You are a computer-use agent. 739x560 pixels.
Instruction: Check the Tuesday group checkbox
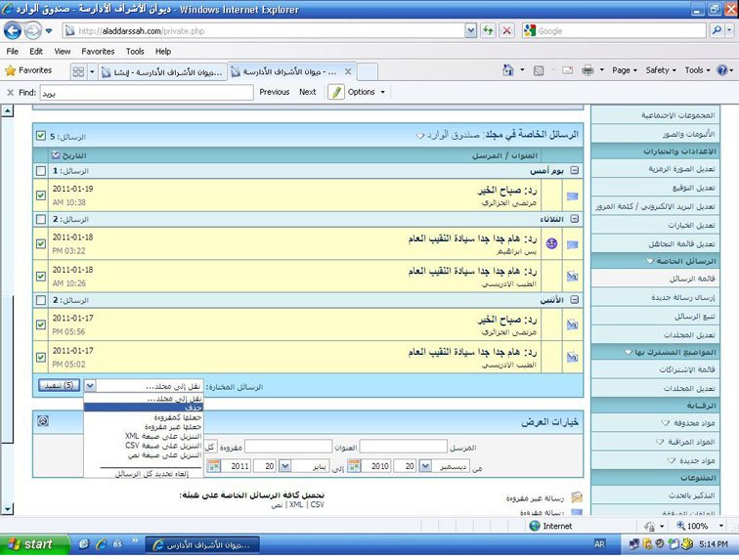tap(41, 219)
